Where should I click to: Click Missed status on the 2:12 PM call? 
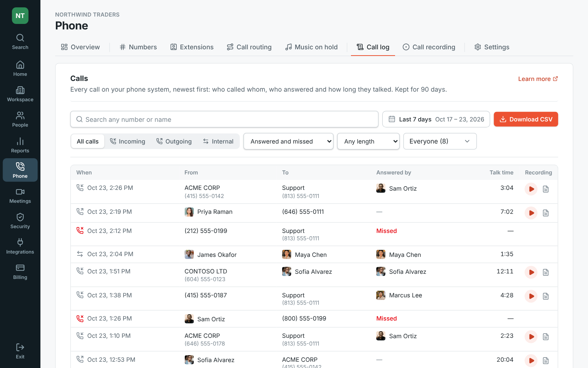(x=387, y=231)
